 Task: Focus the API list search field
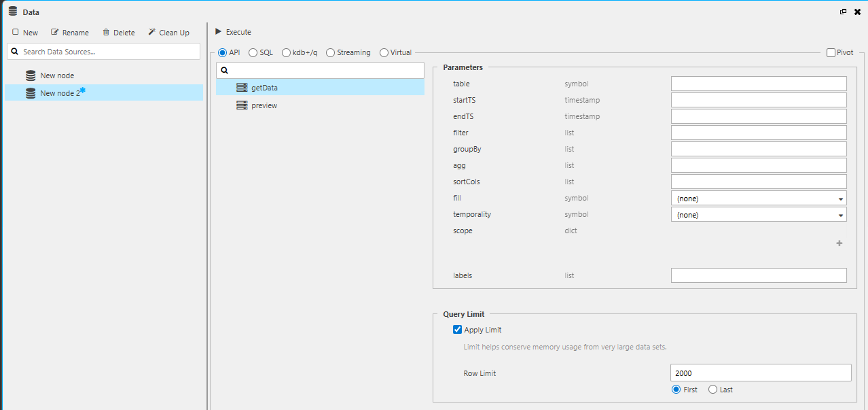tap(320, 70)
